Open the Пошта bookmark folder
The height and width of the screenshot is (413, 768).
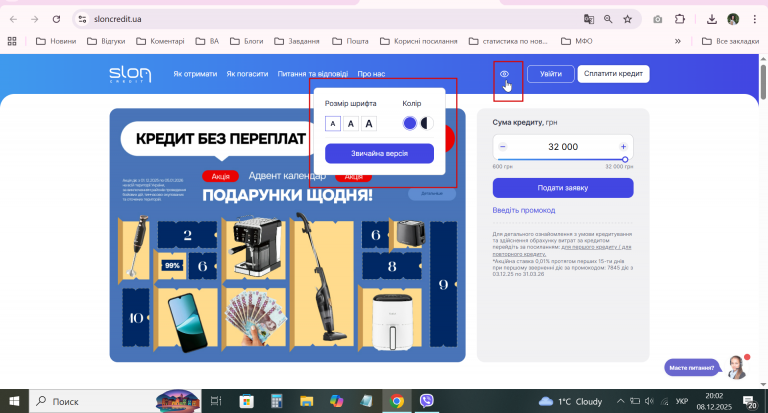[350, 41]
